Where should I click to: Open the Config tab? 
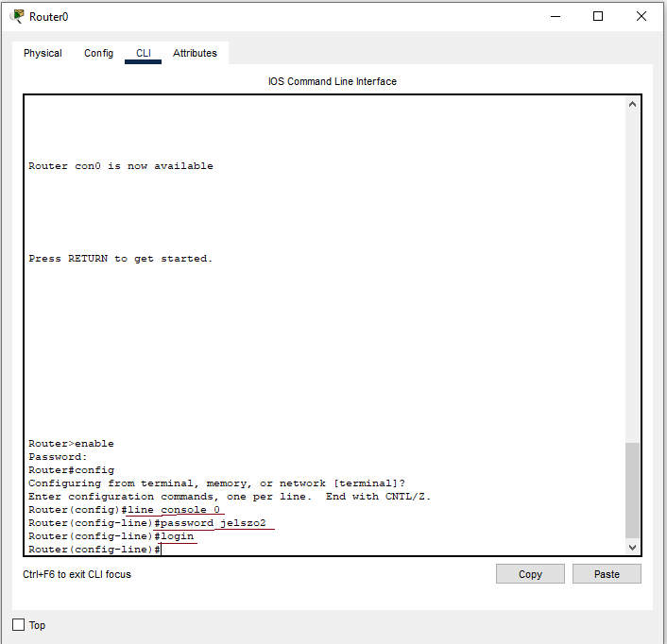tap(98, 54)
